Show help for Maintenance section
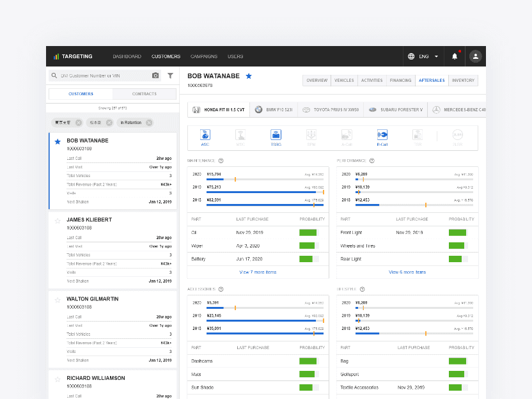 click(x=221, y=160)
